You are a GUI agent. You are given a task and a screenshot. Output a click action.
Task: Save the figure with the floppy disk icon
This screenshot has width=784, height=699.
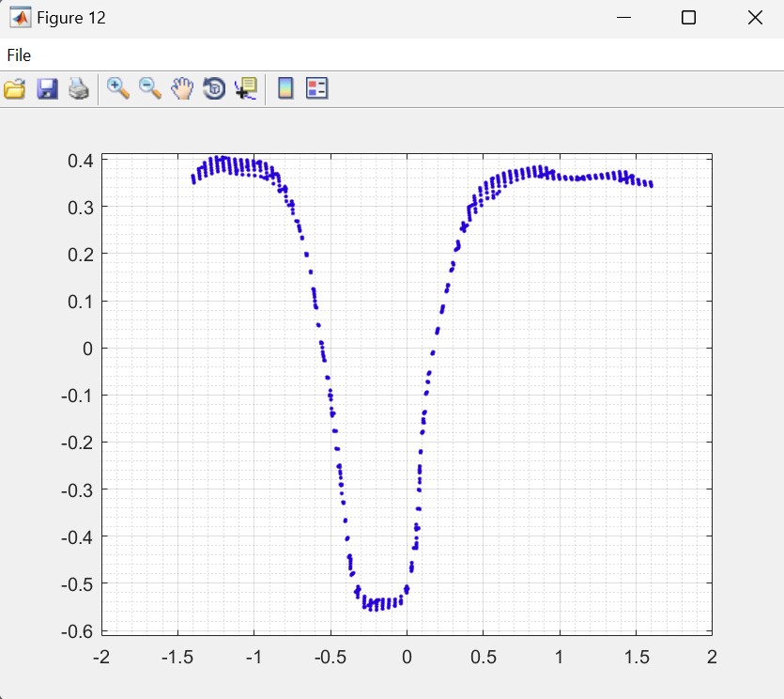[47, 89]
